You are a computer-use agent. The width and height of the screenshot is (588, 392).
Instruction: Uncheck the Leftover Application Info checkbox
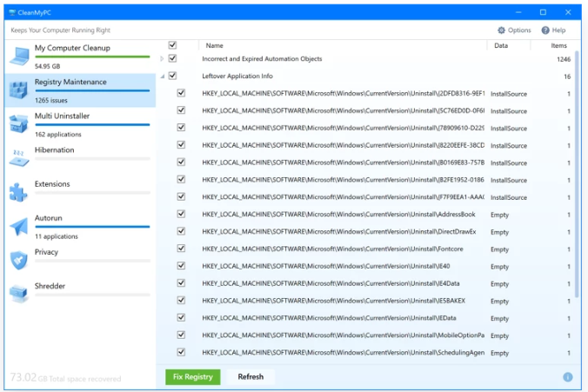pos(172,76)
